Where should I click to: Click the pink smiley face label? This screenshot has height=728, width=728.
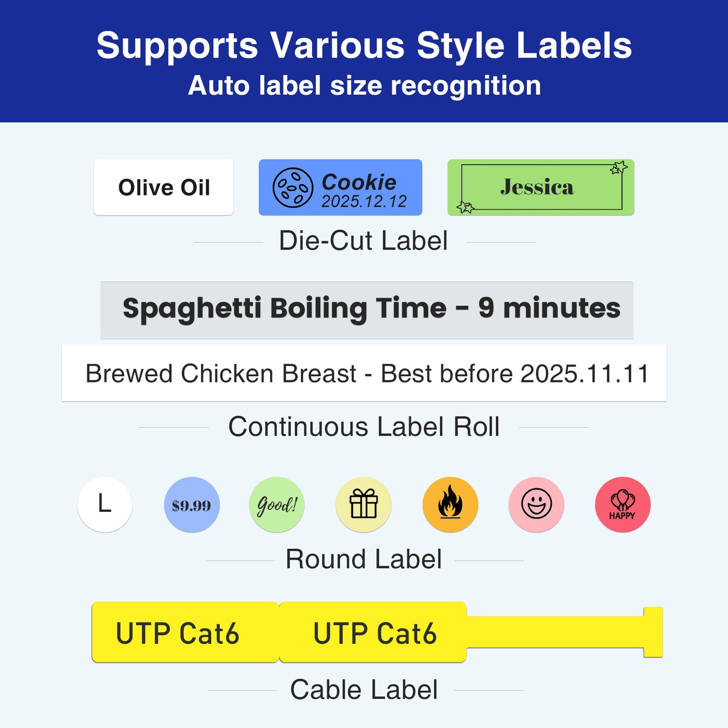[536, 504]
